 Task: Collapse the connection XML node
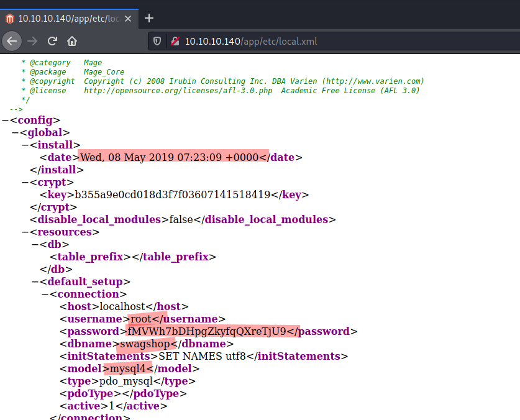click(45, 294)
